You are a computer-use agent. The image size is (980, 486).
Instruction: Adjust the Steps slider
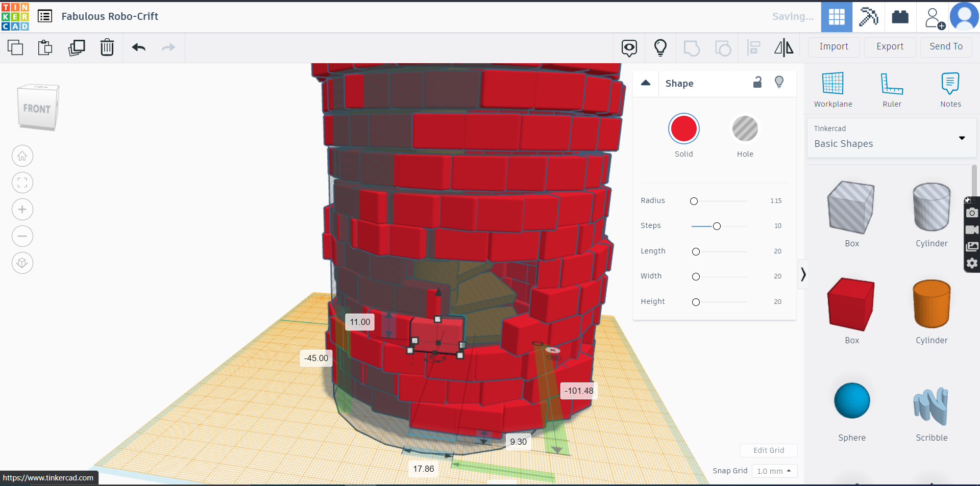(717, 226)
